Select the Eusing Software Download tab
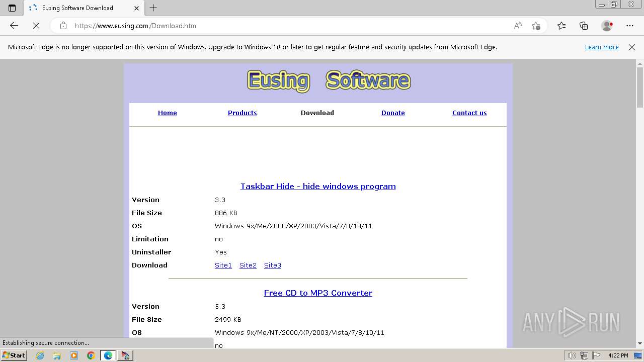This screenshot has height=362, width=644. [84, 8]
